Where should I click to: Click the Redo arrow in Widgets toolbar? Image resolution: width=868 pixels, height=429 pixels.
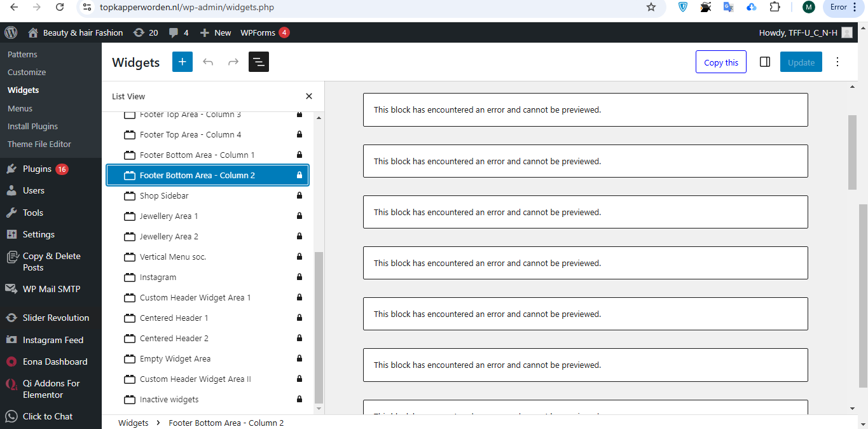click(233, 62)
